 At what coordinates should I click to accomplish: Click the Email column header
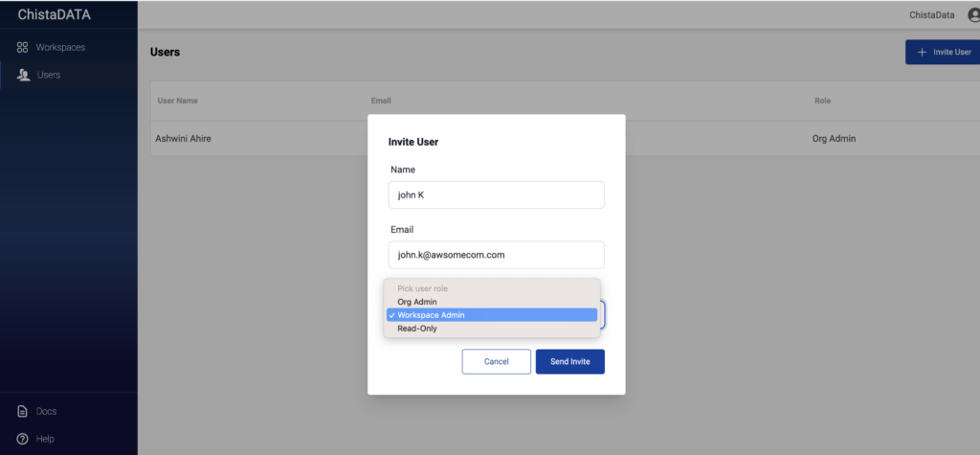381,101
